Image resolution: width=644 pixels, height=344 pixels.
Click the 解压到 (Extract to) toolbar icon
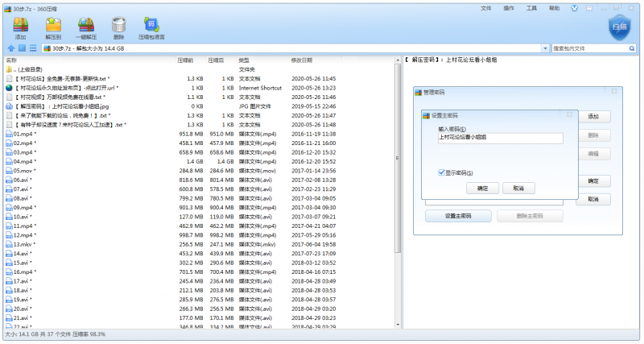(x=54, y=27)
